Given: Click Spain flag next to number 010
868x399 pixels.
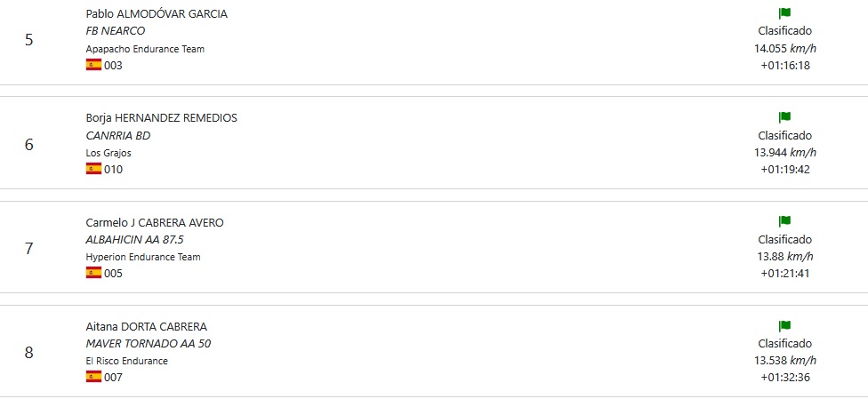Looking at the screenshot, I should (93, 170).
